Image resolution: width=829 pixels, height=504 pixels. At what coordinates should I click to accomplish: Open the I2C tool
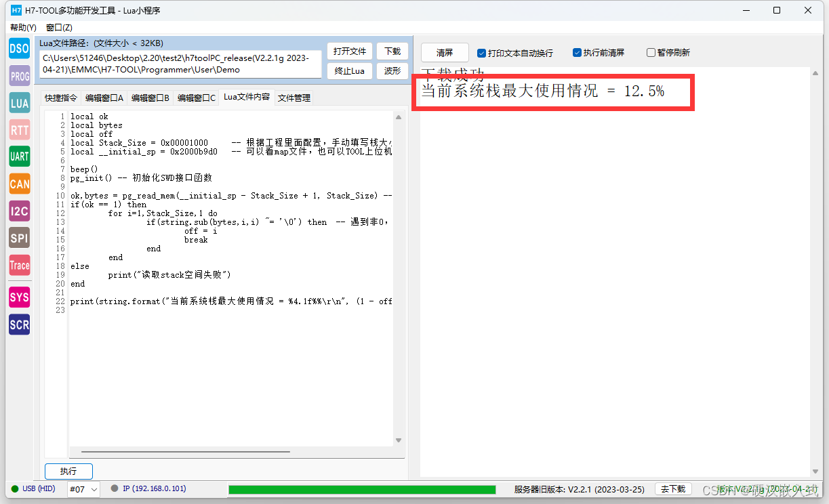pos(20,211)
